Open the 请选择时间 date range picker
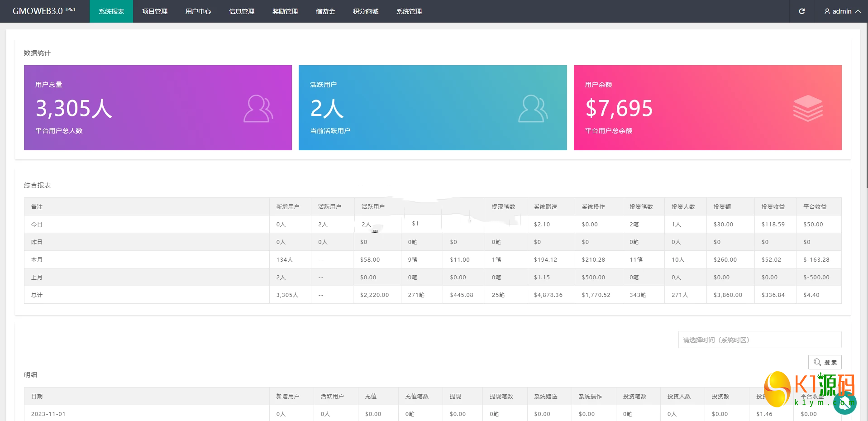The width and height of the screenshot is (868, 421). tap(759, 340)
